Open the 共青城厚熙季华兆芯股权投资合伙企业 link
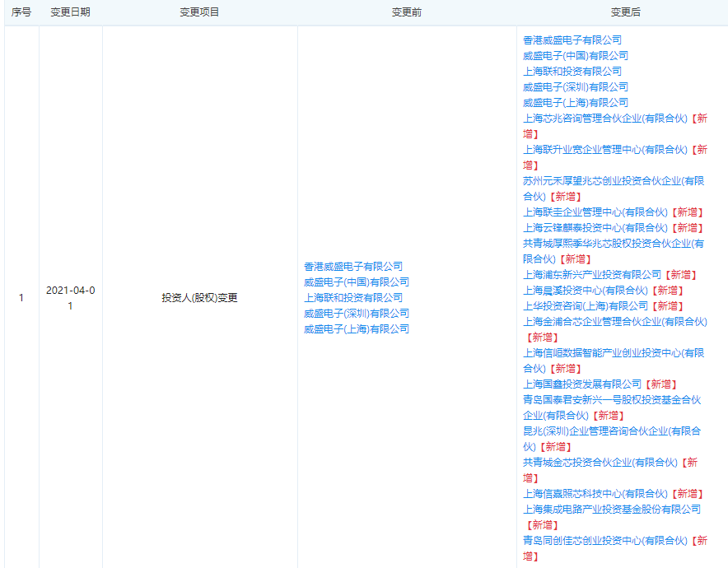 click(614, 251)
